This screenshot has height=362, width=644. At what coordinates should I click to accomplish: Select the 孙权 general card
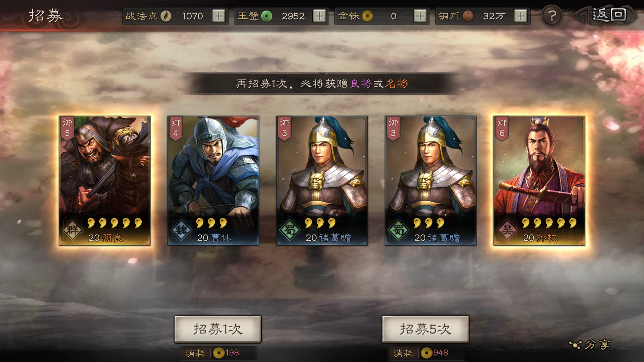pyautogui.click(x=539, y=181)
